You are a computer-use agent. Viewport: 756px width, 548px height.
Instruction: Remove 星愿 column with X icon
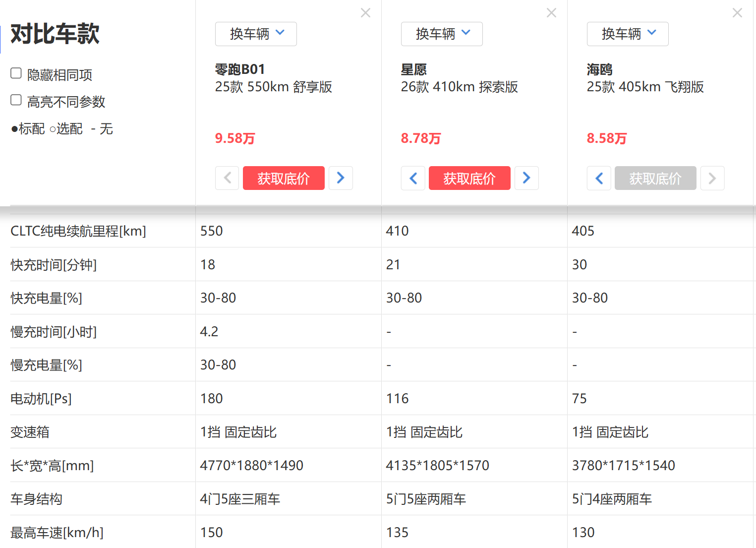551,13
